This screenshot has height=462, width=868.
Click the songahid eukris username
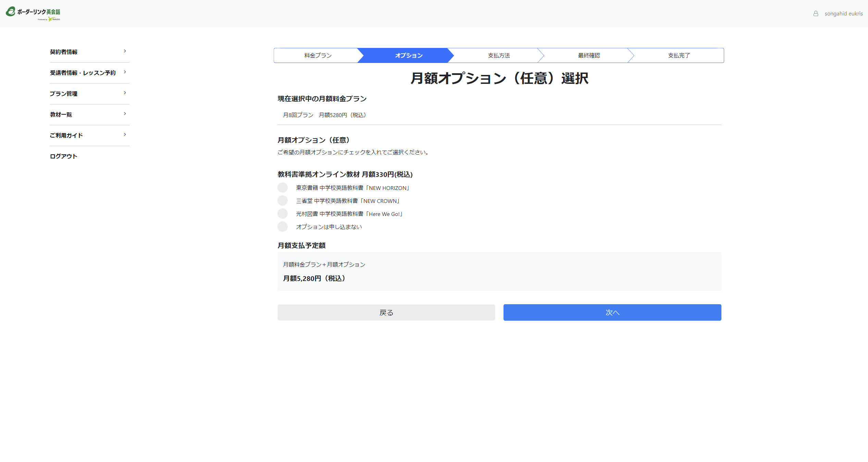pyautogui.click(x=843, y=14)
